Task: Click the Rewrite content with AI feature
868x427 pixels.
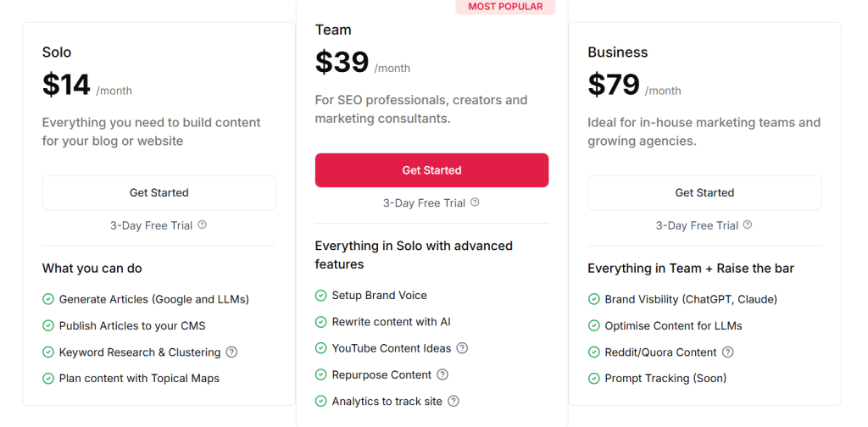Action: click(391, 322)
